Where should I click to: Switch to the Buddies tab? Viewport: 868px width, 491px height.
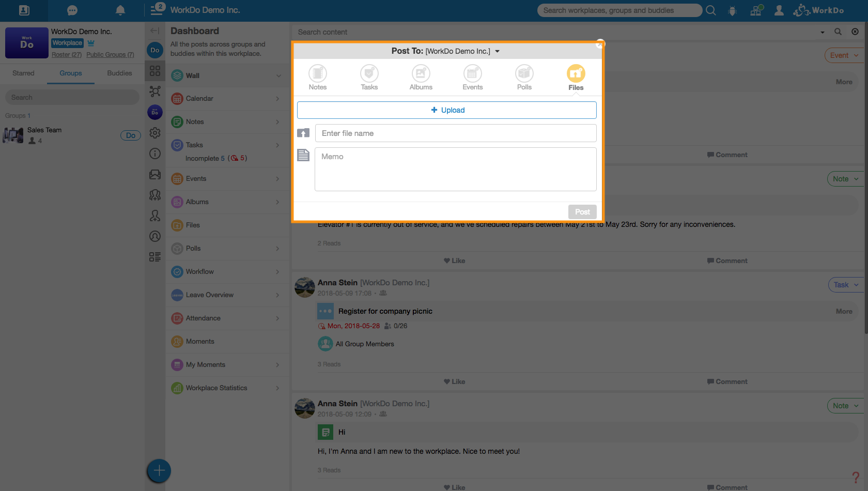[x=119, y=73]
